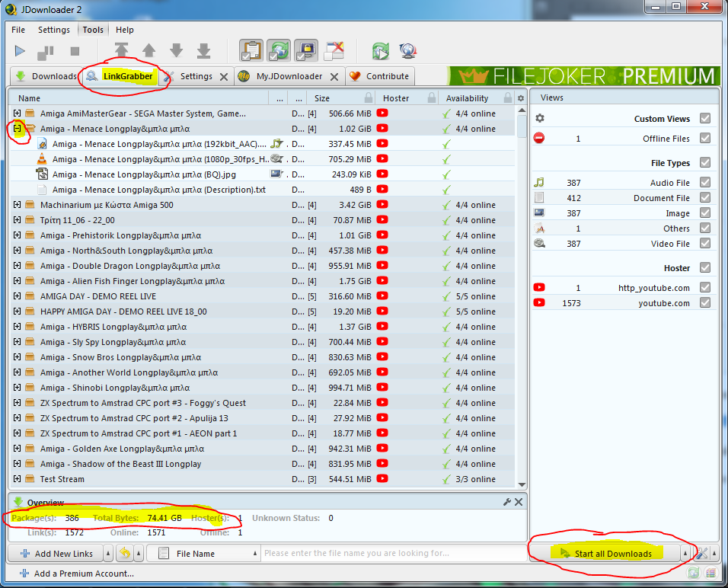The height and width of the screenshot is (588, 728).
Task: Move selection to bottom with arrow icon
Action: pos(203,51)
